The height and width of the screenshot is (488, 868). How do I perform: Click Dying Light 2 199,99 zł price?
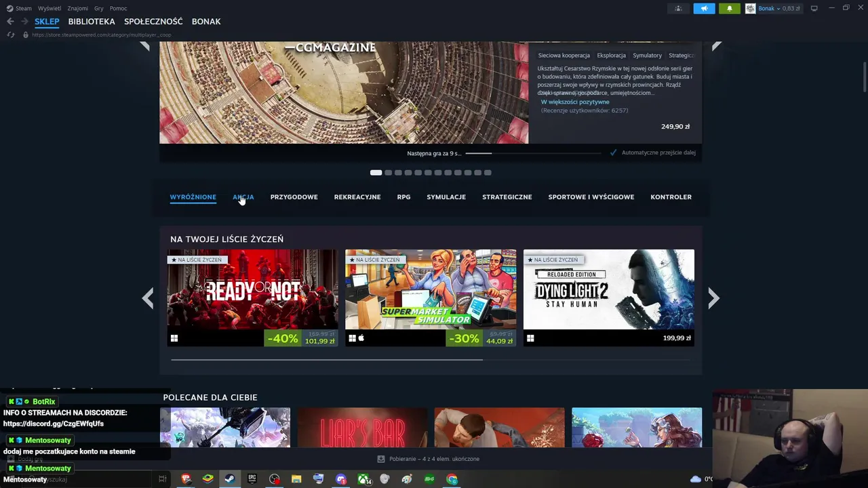coord(677,338)
